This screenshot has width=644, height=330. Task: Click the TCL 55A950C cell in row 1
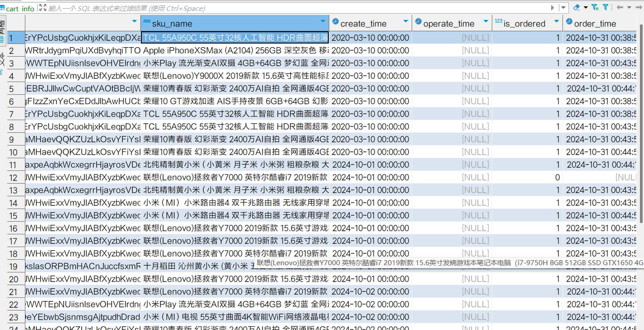235,38
